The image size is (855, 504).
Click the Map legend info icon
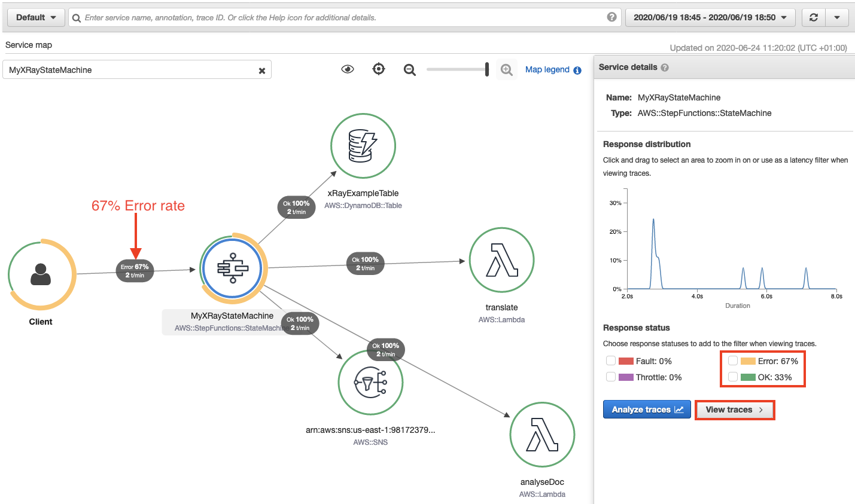click(577, 70)
